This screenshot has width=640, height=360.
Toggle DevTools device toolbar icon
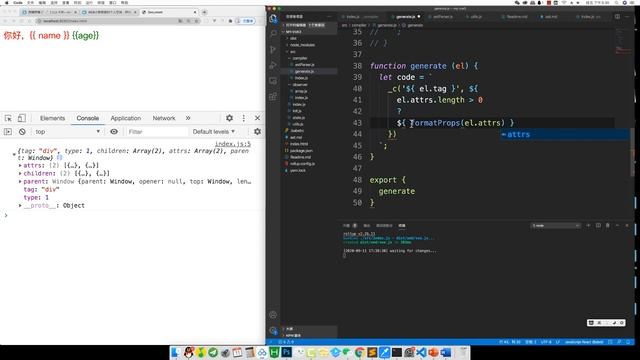point(22,118)
